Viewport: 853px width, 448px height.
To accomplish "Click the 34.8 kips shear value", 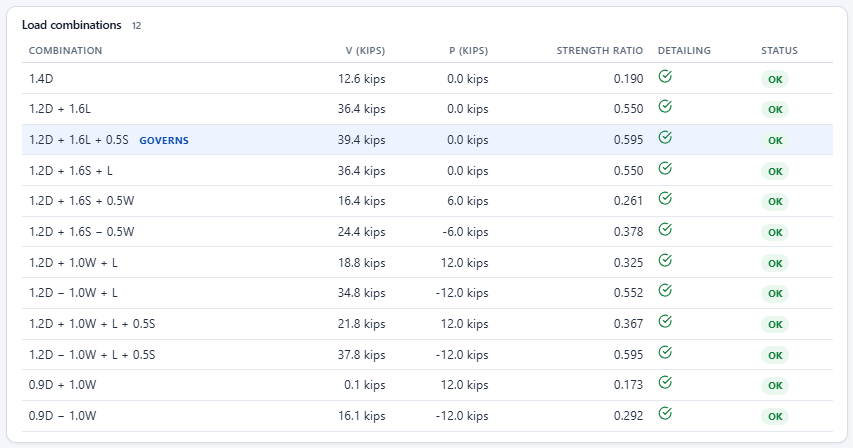I will (x=361, y=293).
